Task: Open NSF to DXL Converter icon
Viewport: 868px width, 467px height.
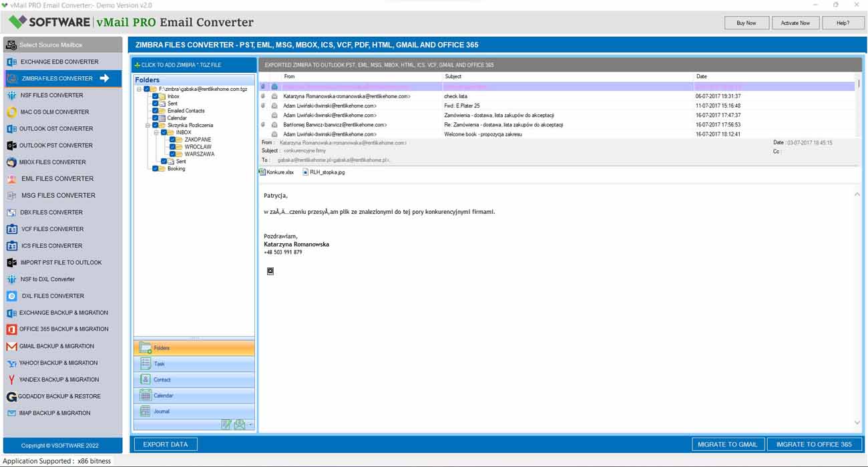Action: (11, 279)
